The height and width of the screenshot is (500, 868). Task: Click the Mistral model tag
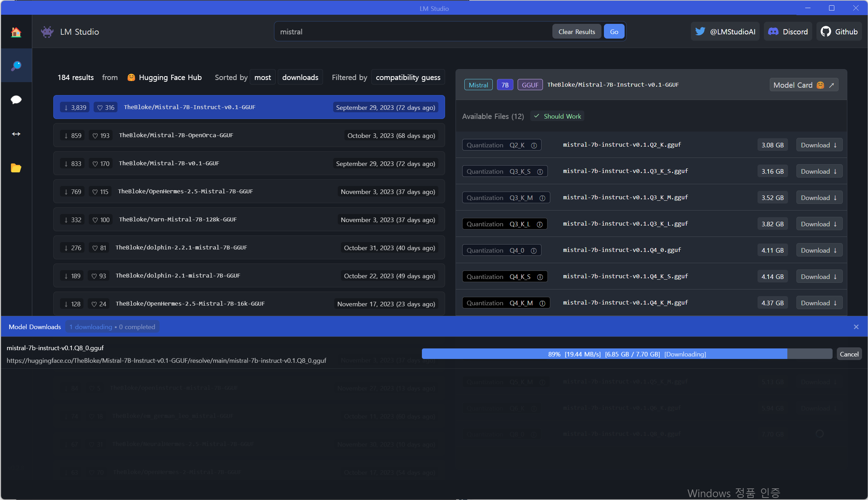tap(478, 85)
